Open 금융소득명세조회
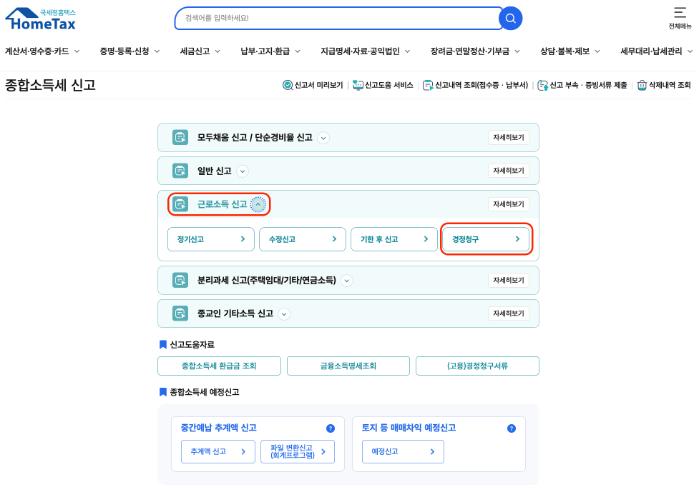 (348, 366)
